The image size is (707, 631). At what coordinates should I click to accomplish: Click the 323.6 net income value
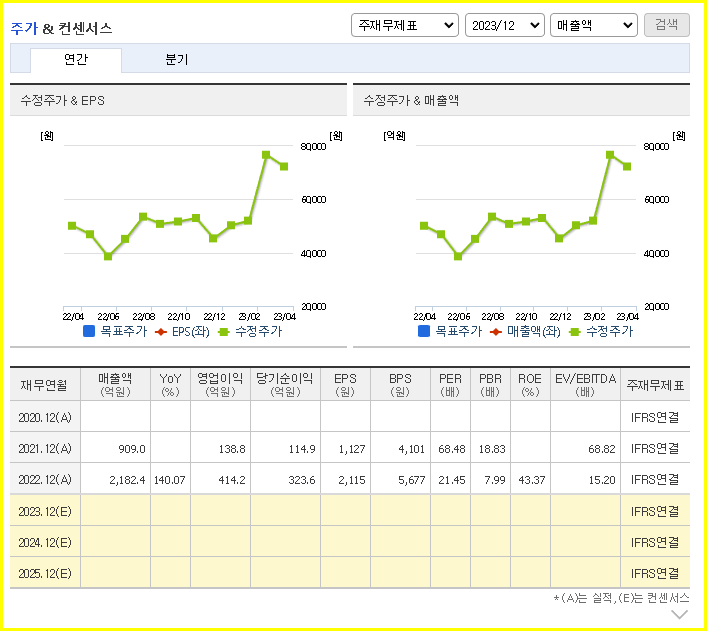click(302, 480)
